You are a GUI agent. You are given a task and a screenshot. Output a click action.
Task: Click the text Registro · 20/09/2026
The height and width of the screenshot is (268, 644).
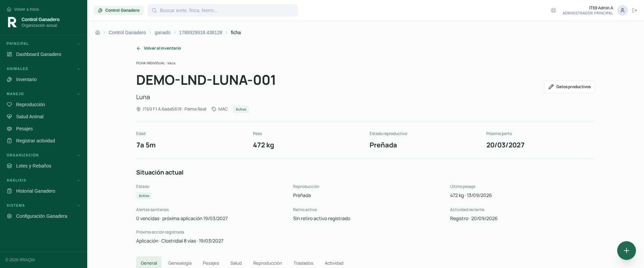coord(474,219)
